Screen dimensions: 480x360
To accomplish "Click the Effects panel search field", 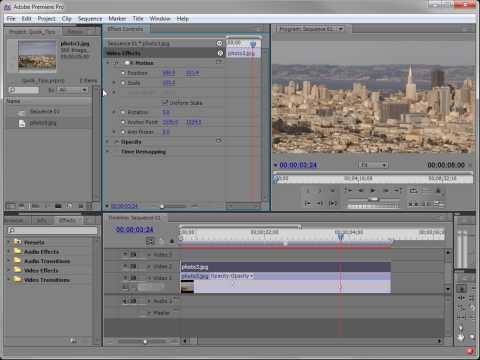I will [53, 230].
